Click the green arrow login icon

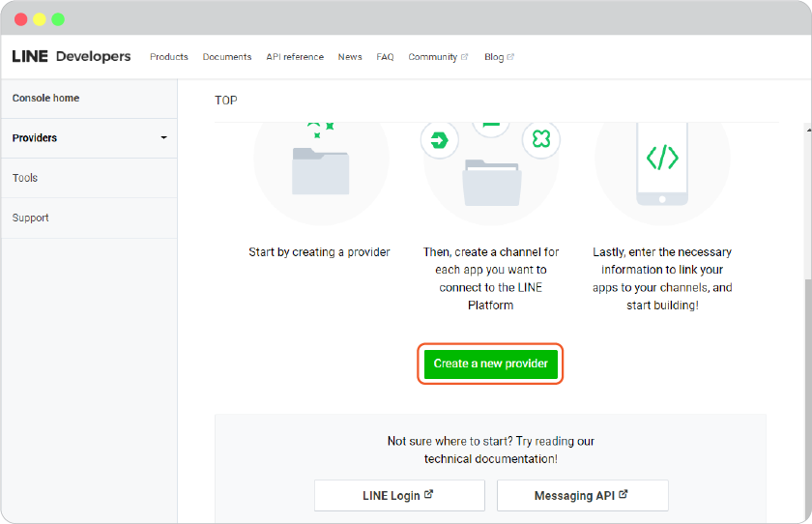tap(439, 140)
